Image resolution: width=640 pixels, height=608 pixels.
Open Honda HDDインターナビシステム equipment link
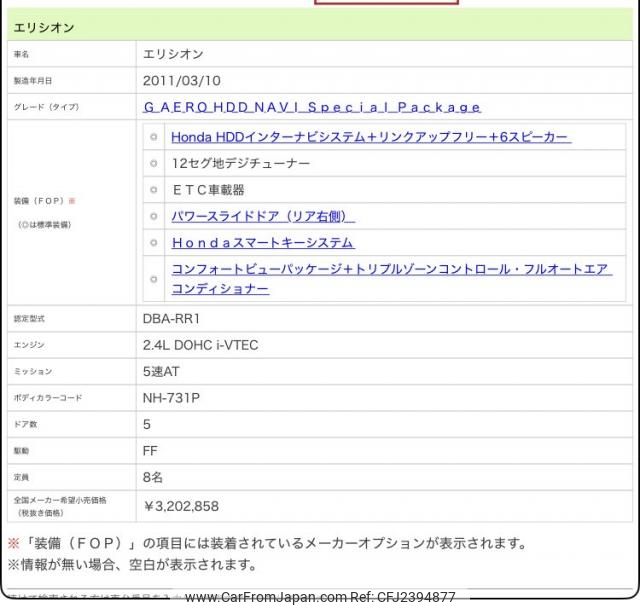371,137
